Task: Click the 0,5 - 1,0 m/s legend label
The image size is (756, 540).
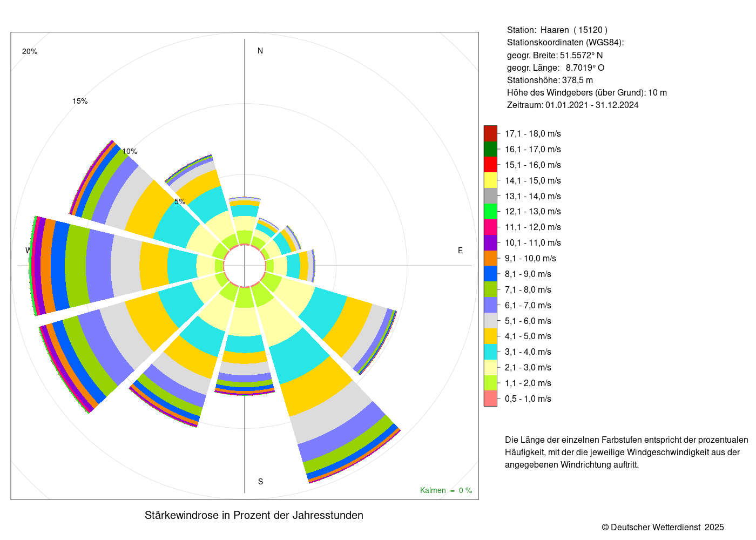Action: [x=528, y=399]
